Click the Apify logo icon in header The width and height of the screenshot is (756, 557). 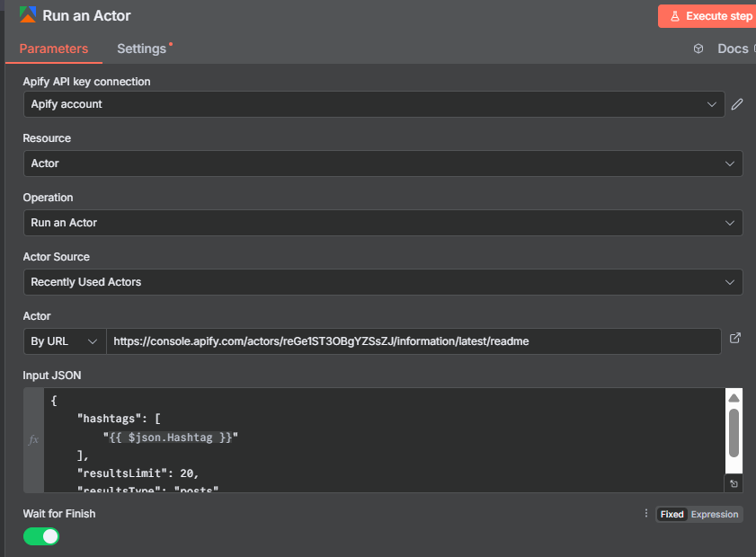(28, 15)
